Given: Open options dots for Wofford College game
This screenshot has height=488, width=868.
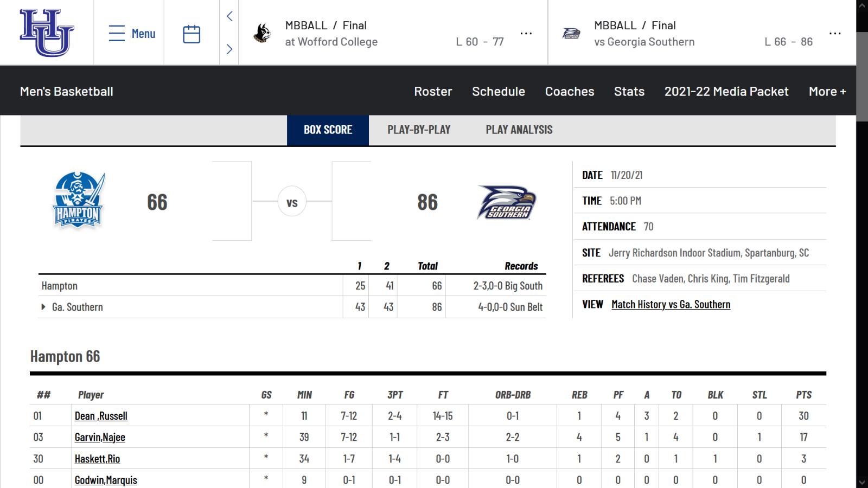Looking at the screenshot, I should coord(526,34).
